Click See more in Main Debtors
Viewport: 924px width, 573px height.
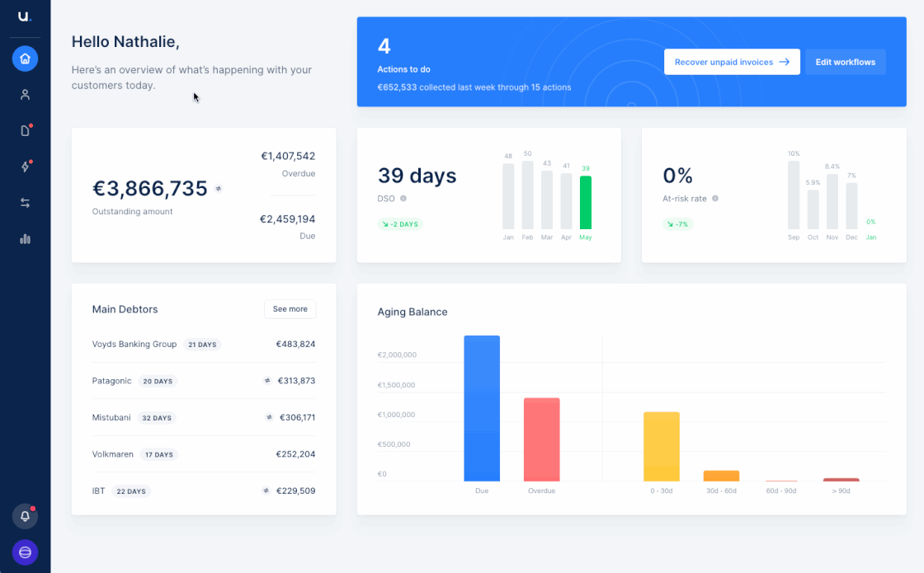[x=290, y=309]
